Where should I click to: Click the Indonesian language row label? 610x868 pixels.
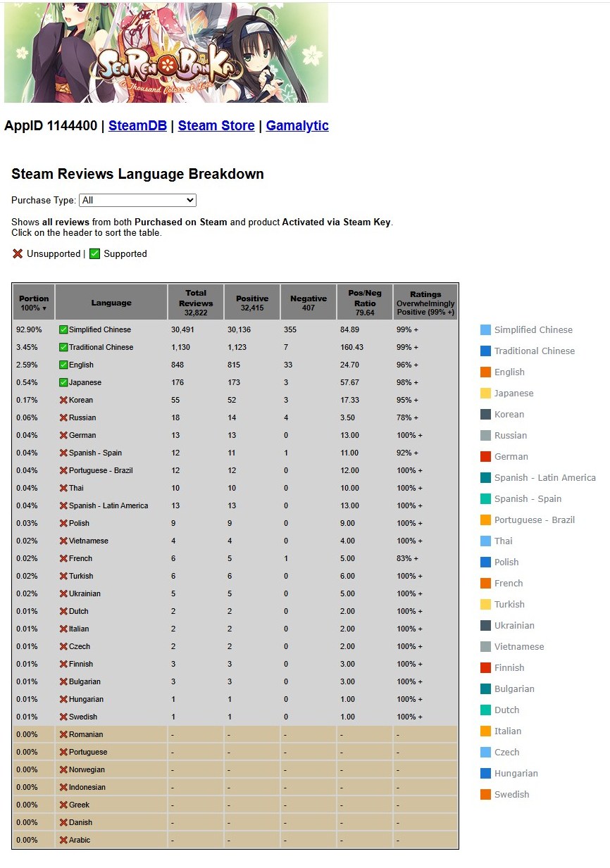click(x=87, y=787)
